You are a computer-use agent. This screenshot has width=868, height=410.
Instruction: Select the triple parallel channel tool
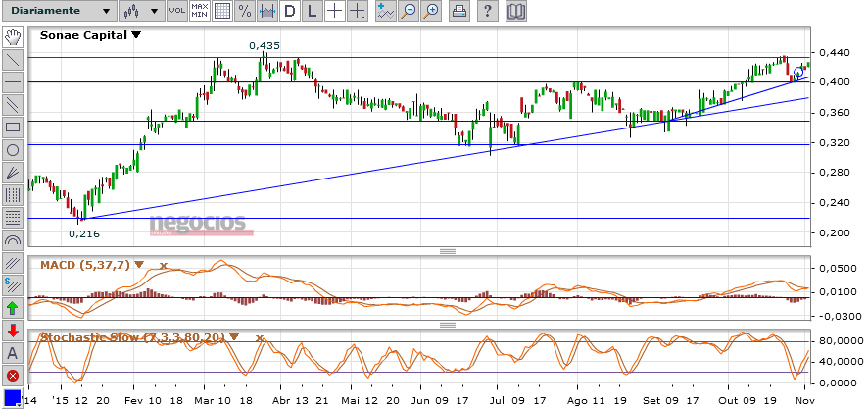[12, 263]
